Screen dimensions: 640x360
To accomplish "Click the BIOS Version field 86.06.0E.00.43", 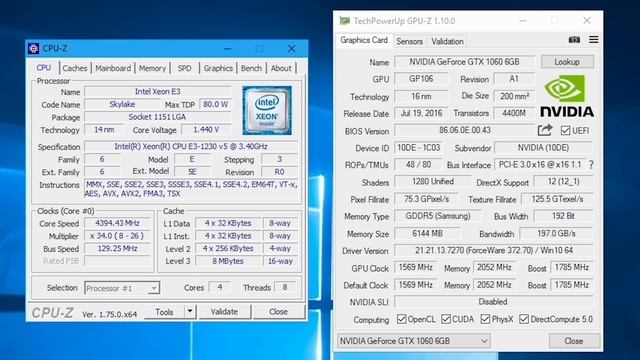I will pyautogui.click(x=464, y=130).
